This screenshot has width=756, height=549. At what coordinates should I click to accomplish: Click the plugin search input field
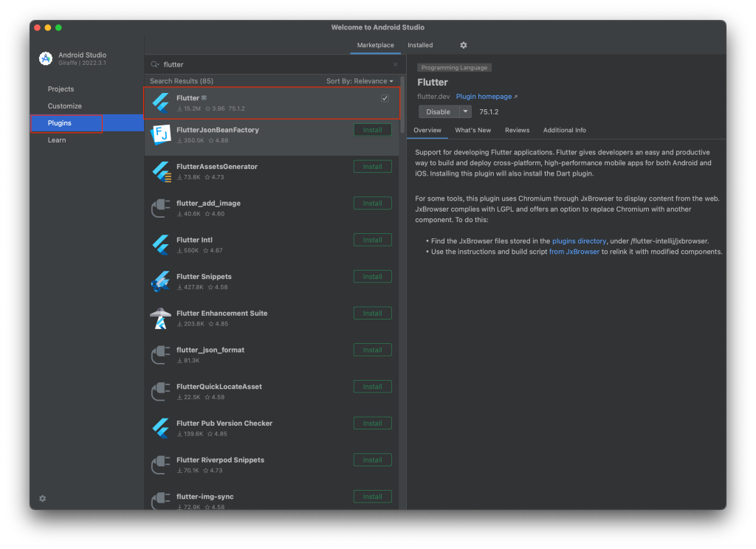[273, 65]
